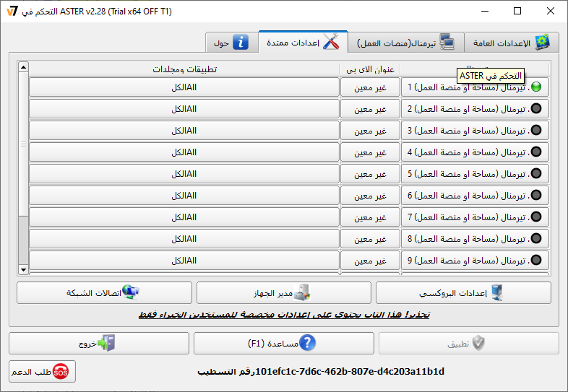Click the red SOS support icon

[x=61, y=371]
